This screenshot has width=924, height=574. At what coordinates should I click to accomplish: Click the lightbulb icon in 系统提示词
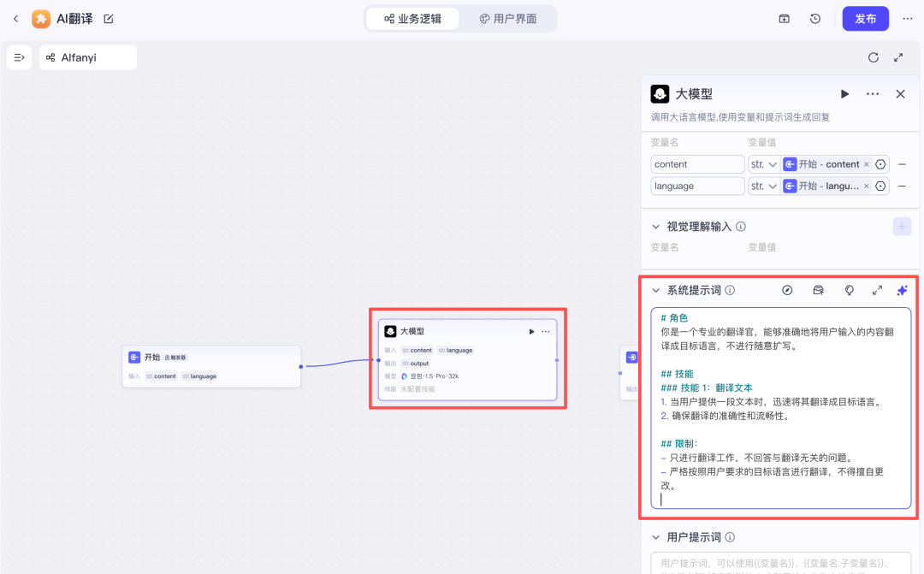(849, 291)
